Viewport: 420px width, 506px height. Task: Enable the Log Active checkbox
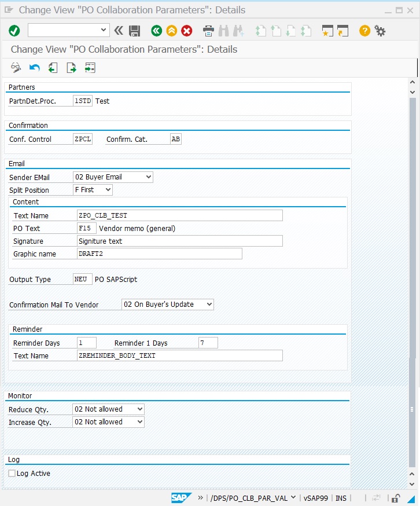tap(12, 473)
